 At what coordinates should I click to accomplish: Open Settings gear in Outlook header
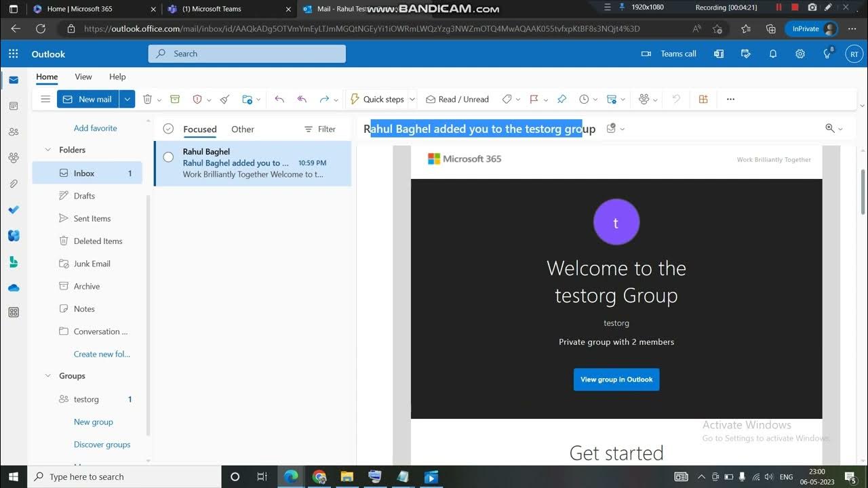(800, 54)
